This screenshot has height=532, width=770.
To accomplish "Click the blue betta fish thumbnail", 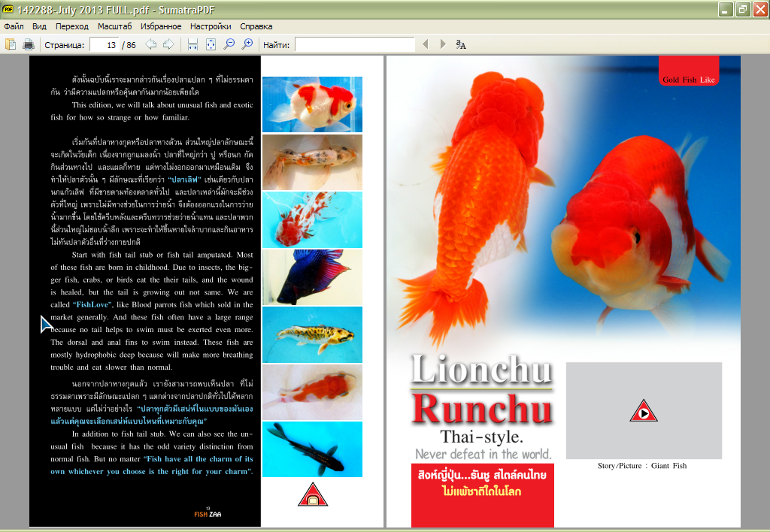I will tap(312, 277).
